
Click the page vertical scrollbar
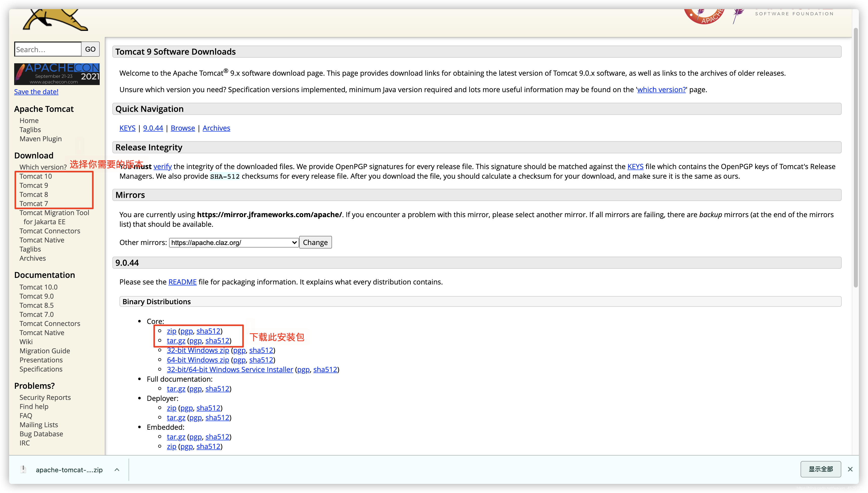856,157
